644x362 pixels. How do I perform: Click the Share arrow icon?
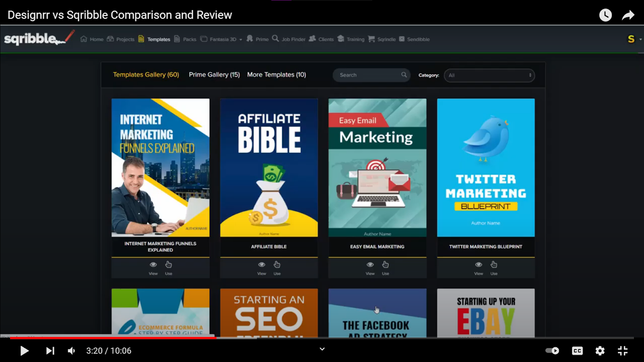[628, 15]
